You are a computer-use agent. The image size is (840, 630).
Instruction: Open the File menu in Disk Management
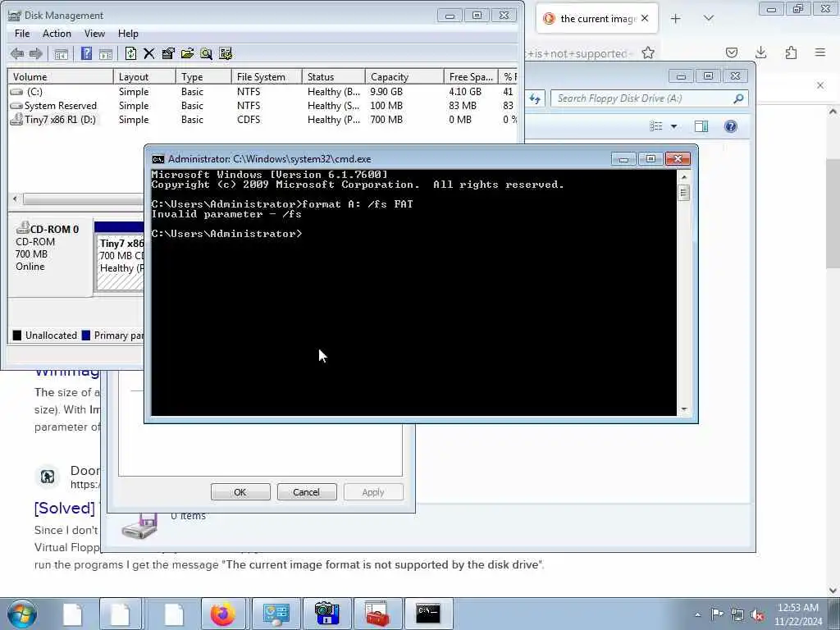(x=22, y=33)
